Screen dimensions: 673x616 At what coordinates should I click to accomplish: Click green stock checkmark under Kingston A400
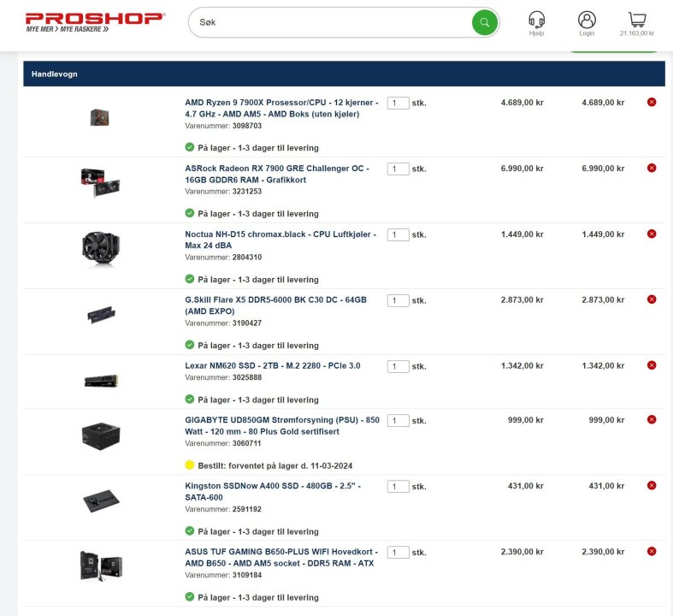tap(190, 531)
